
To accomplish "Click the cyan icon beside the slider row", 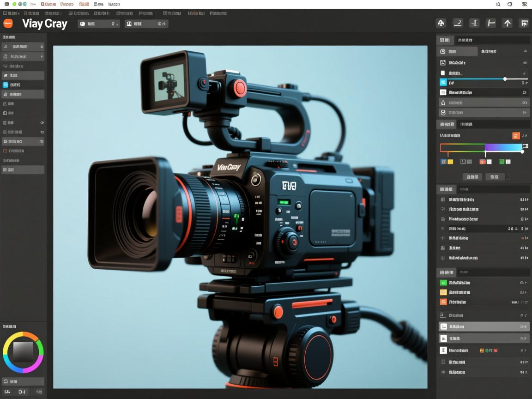I will point(443,83).
